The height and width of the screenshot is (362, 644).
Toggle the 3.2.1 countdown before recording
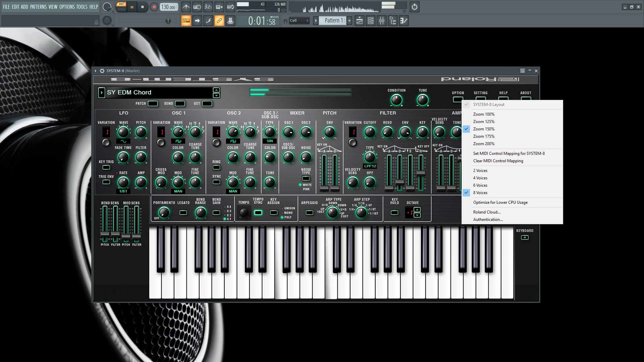pos(208,7)
